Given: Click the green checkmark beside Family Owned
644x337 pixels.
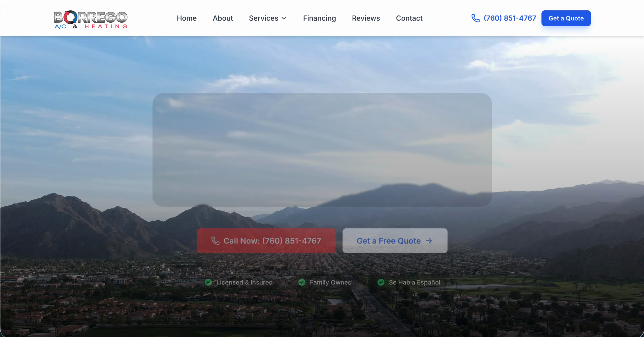Looking at the screenshot, I should (x=302, y=282).
